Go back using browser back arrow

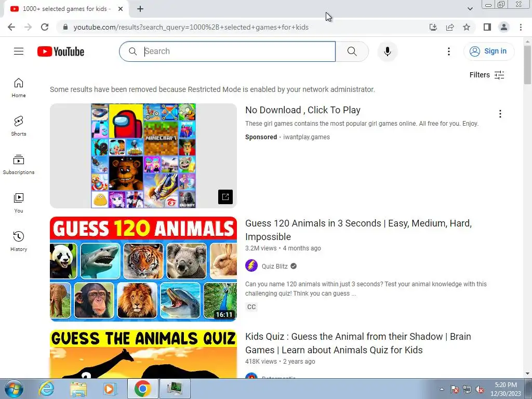tap(11, 27)
